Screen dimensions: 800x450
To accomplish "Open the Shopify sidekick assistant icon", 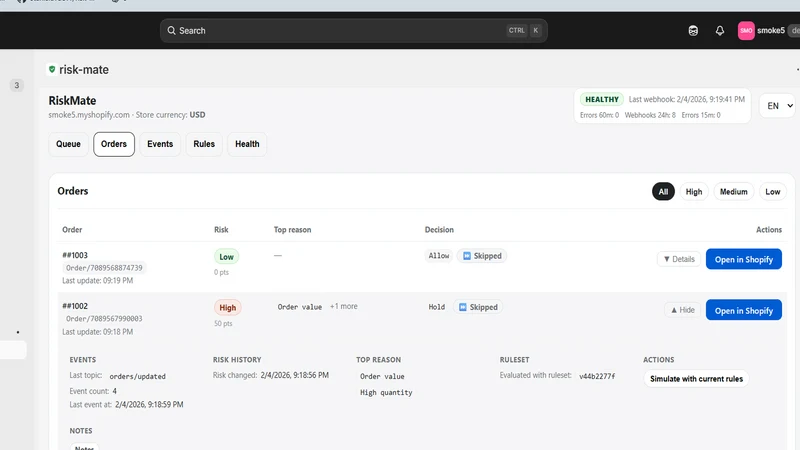I will point(693,31).
